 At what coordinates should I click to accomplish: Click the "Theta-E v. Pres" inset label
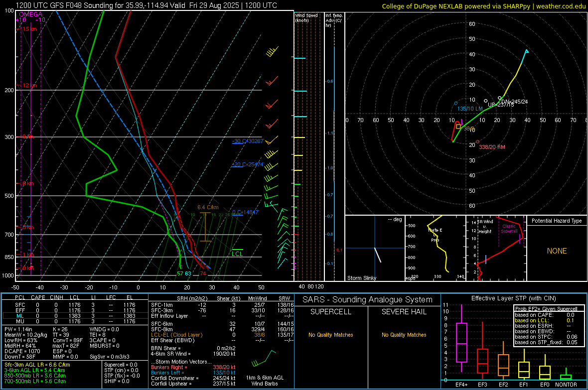(435, 235)
